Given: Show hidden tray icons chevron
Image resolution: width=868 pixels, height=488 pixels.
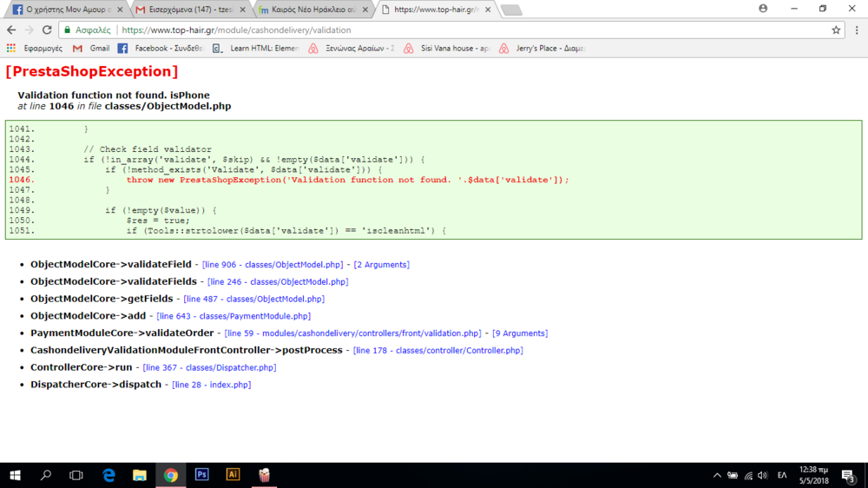Looking at the screenshot, I should click(717, 475).
